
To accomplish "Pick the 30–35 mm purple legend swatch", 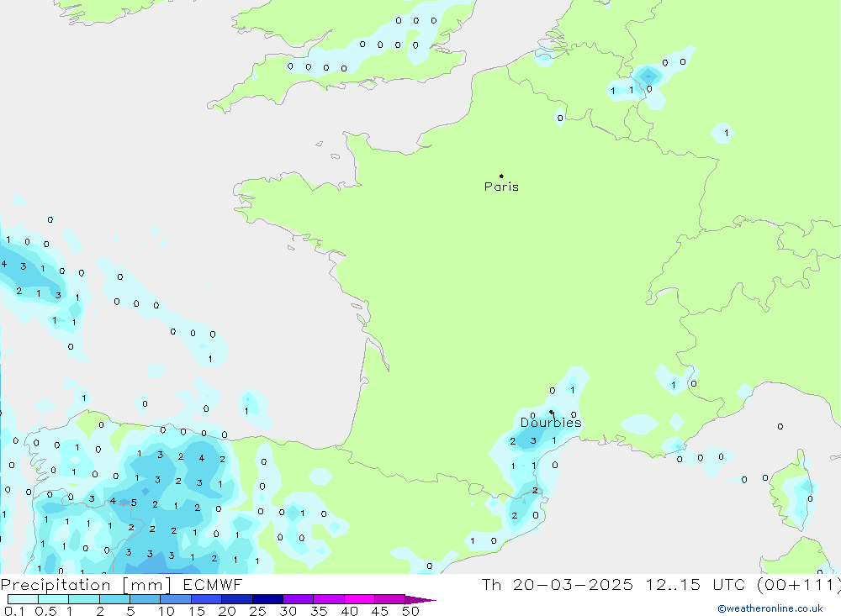I will (x=298, y=599).
